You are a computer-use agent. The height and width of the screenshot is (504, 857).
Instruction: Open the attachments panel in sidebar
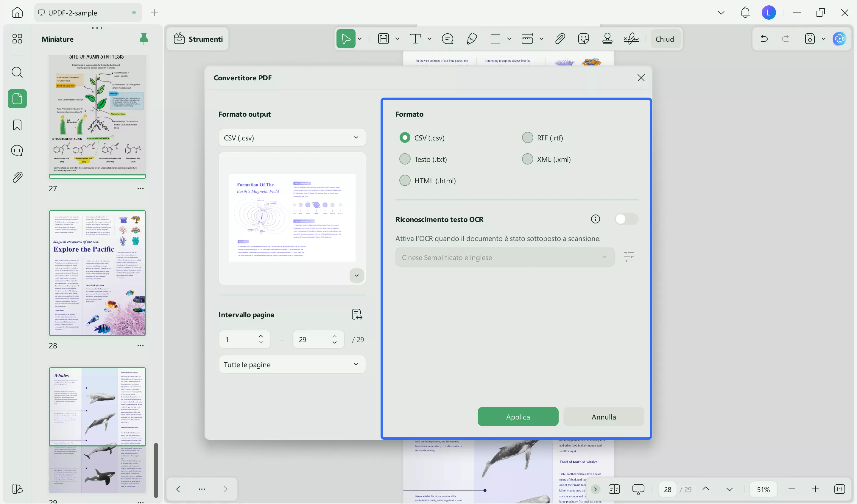[17, 177]
